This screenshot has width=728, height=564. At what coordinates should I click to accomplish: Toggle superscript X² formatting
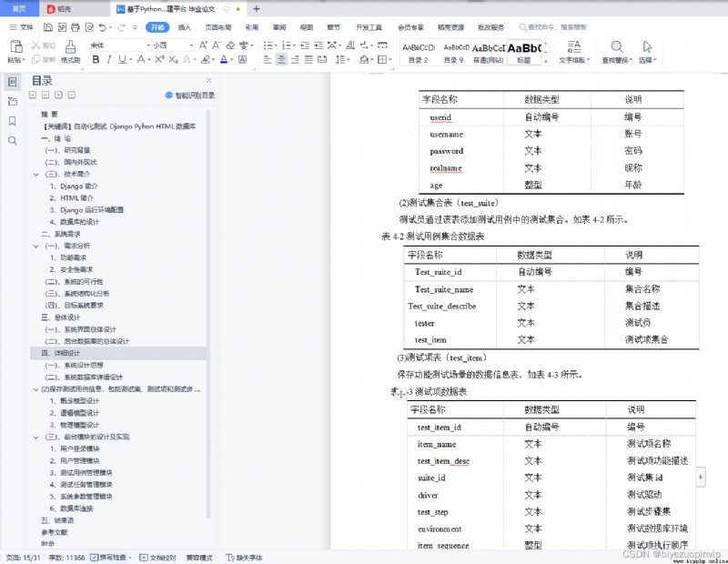pos(159,59)
